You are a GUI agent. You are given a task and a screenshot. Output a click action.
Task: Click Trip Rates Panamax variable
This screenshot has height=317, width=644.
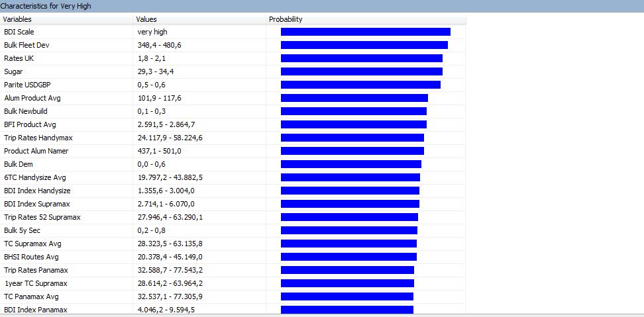click(x=36, y=270)
